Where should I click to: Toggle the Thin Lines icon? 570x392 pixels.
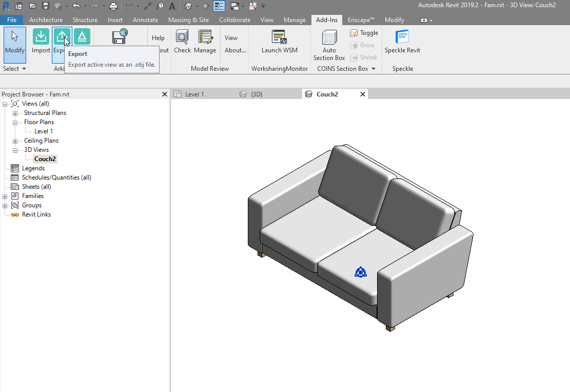[x=219, y=6]
